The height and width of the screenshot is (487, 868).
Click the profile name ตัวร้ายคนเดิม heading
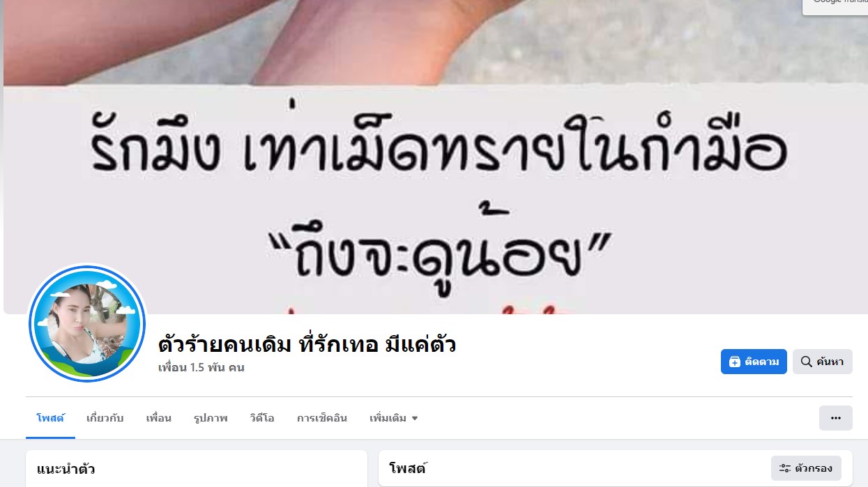307,344
